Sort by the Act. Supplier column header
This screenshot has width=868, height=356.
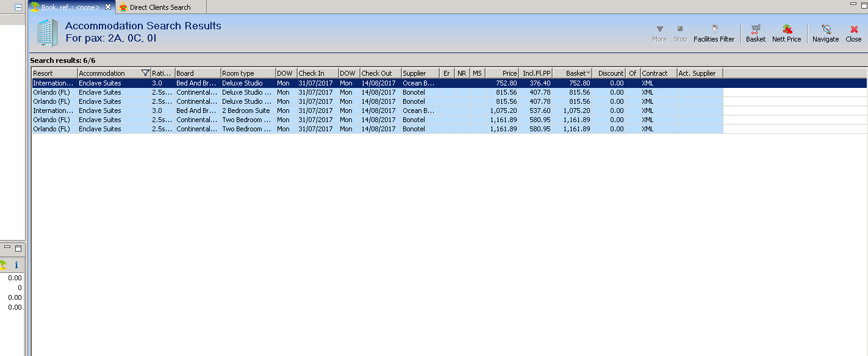[x=700, y=73]
